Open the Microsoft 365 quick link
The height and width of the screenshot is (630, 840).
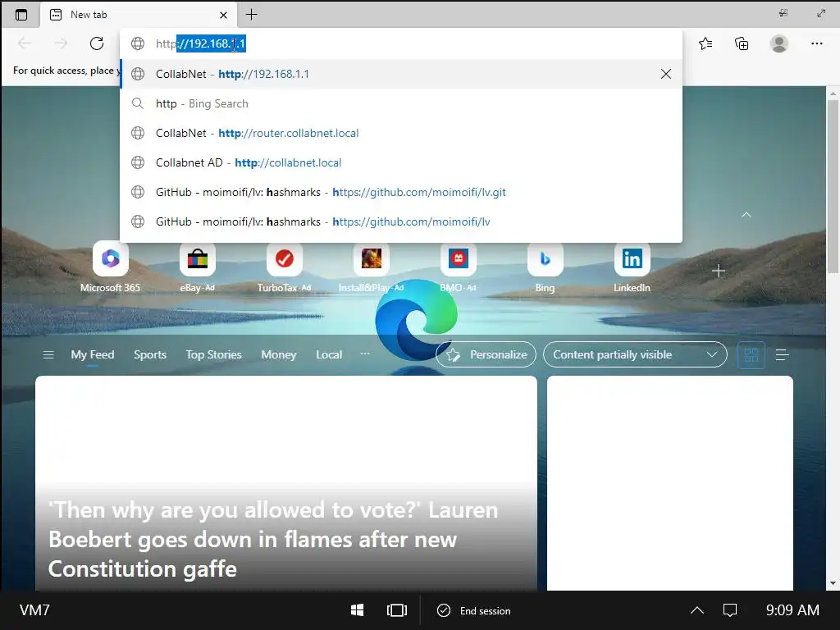111,267
